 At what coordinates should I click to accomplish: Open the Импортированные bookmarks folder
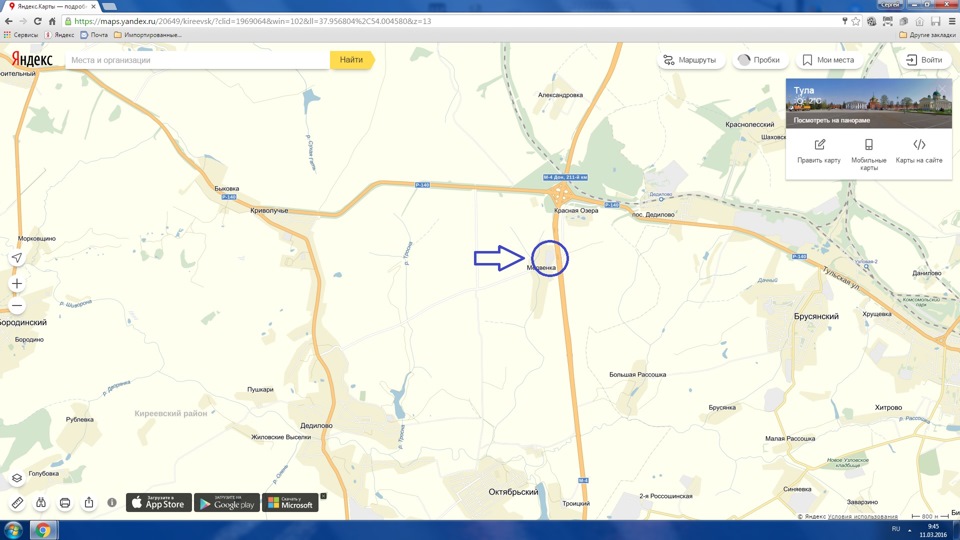[148, 35]
